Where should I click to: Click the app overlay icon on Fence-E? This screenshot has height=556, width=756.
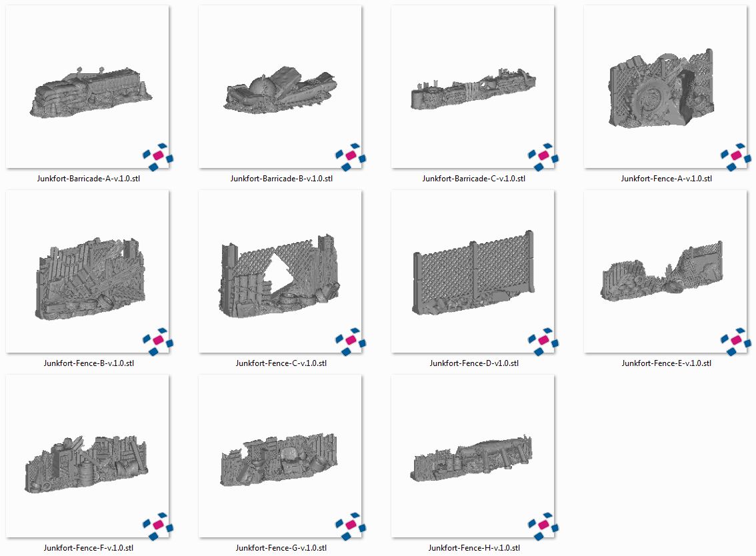pyautogui.click(x=735, y=341)
